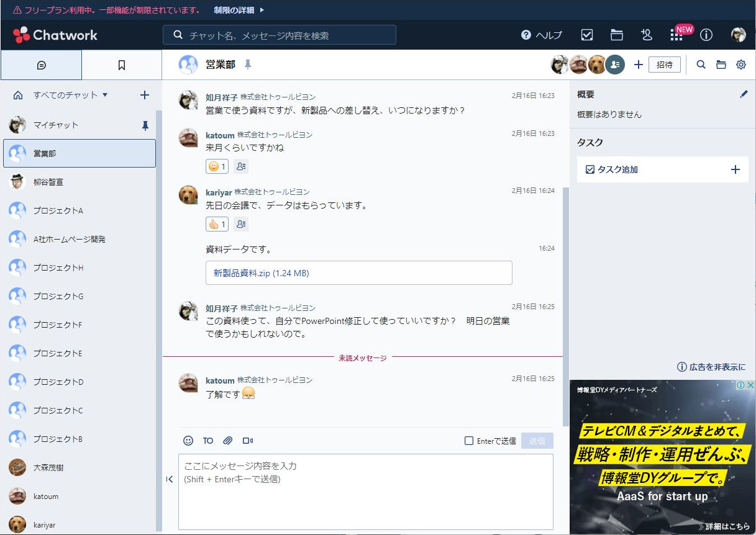Screen dimensions: 756x535
Task: Switch to the bookmark tab in sidebar
Action: tap(122, 65)
